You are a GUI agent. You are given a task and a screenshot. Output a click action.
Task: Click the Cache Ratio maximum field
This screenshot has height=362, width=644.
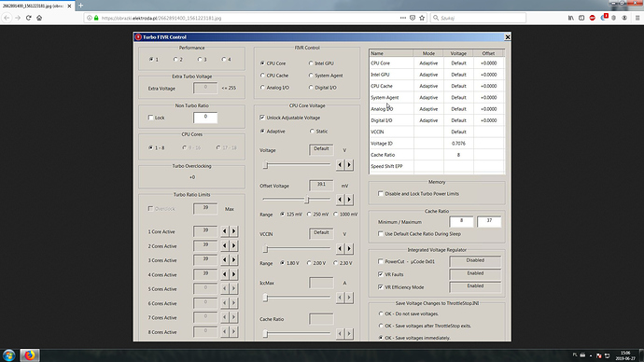489,222
